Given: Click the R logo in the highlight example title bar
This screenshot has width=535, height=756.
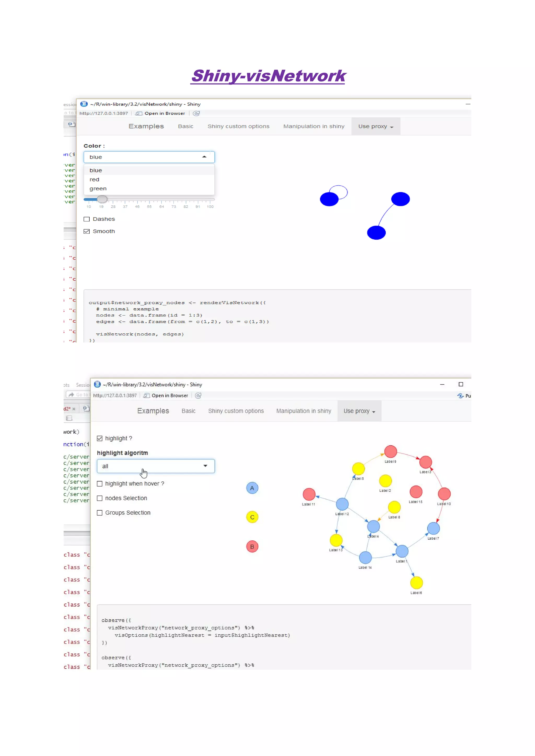Looking at the screenshot, I should [x=97, y=384].
